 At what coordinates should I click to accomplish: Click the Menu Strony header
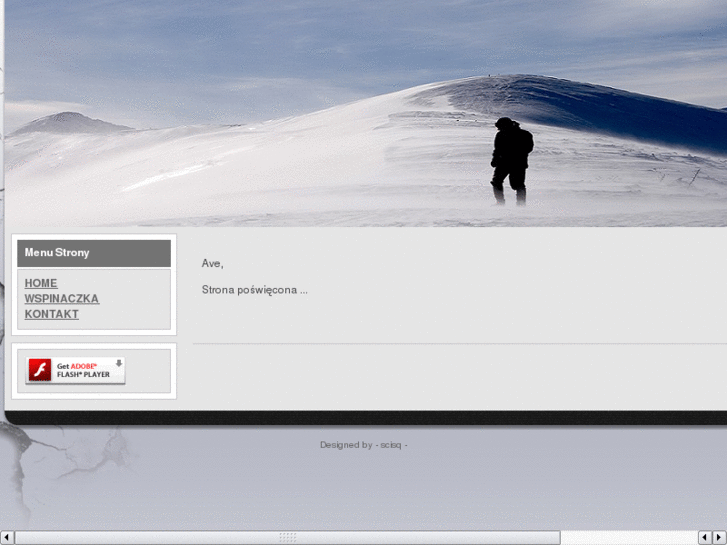[94, 253]
